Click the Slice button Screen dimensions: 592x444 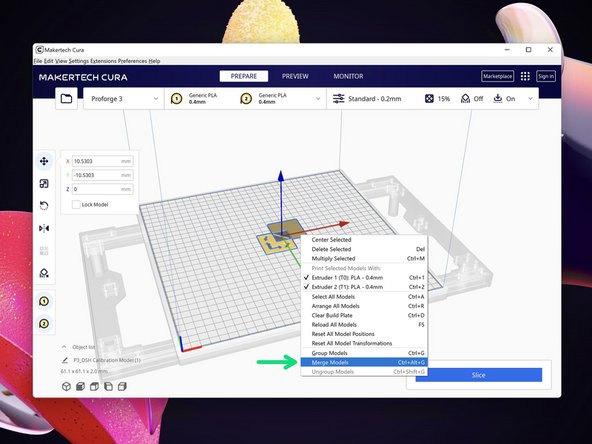(x=479, y=375)
